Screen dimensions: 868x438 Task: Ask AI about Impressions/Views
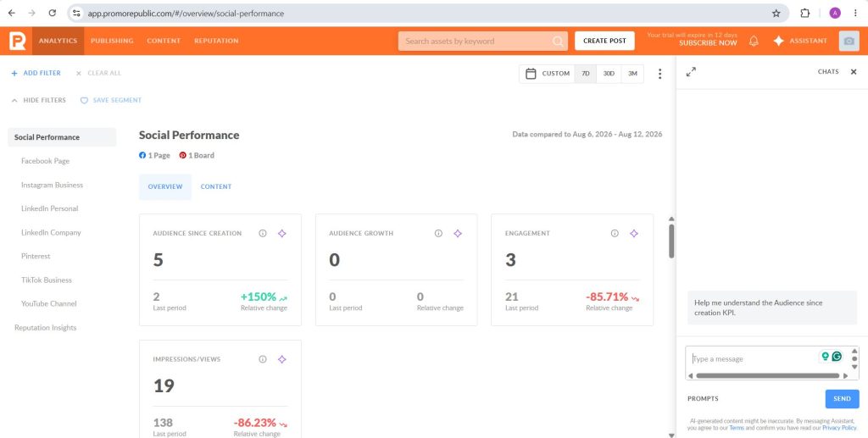point(281,359)
